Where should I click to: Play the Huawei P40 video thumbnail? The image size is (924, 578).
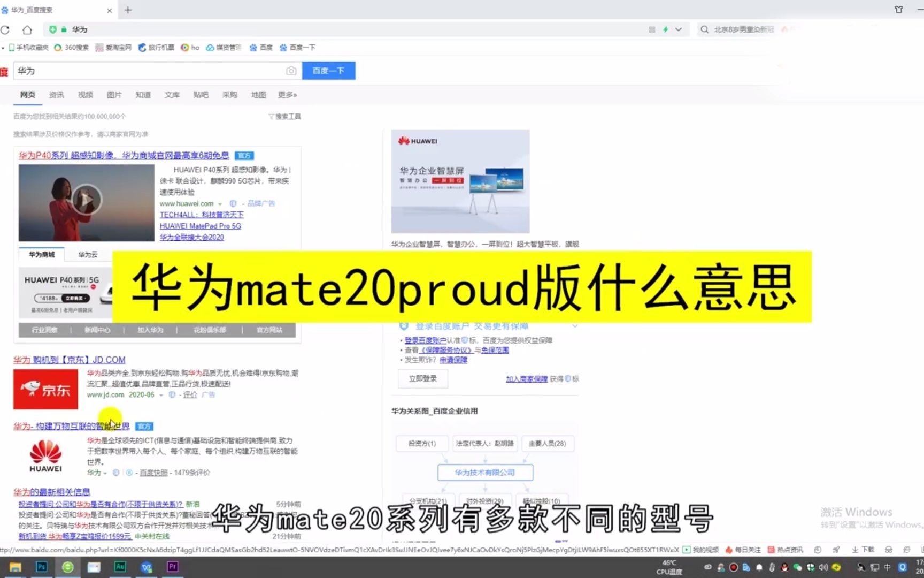[86, 200]
